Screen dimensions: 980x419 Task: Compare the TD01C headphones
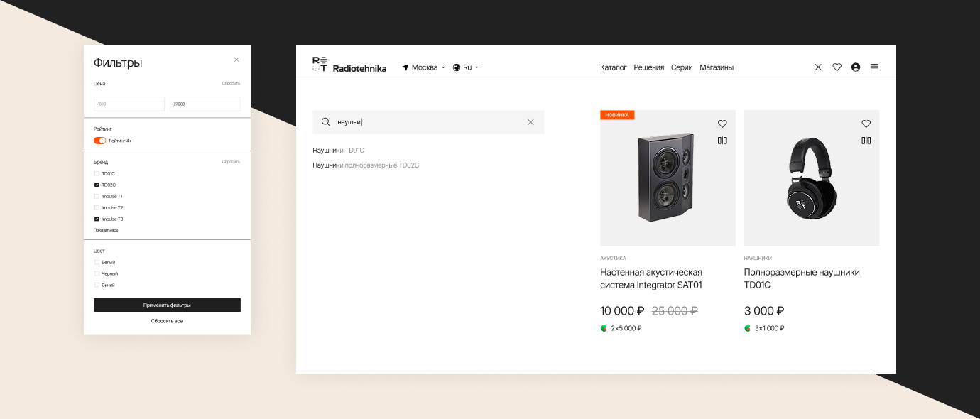(x=866, y=141)
